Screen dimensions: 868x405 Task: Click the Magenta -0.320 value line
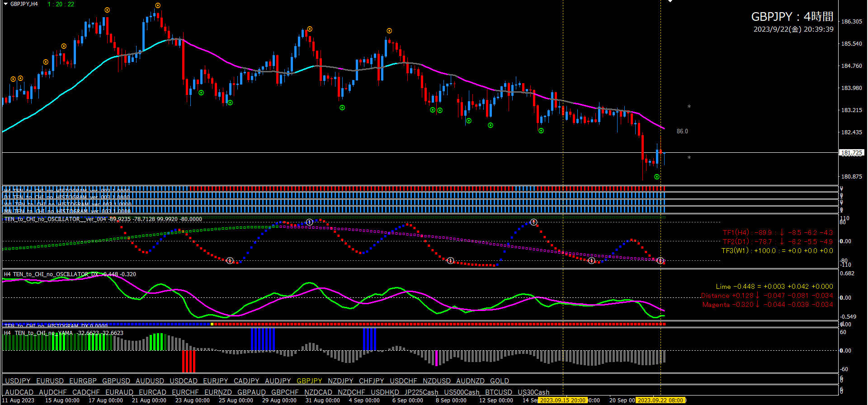tap(768, 305)
